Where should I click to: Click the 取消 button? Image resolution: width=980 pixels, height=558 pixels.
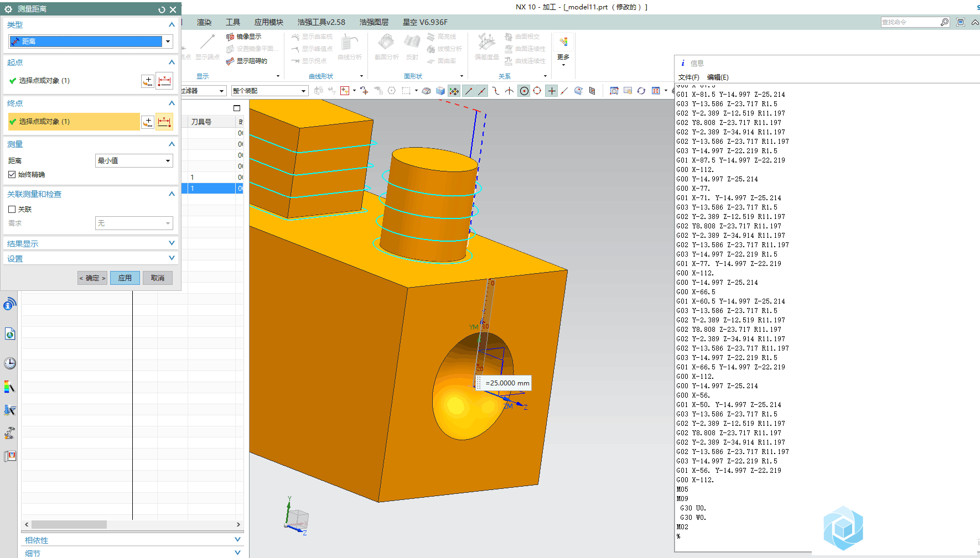pyautogui.click(x=158, y=278)
